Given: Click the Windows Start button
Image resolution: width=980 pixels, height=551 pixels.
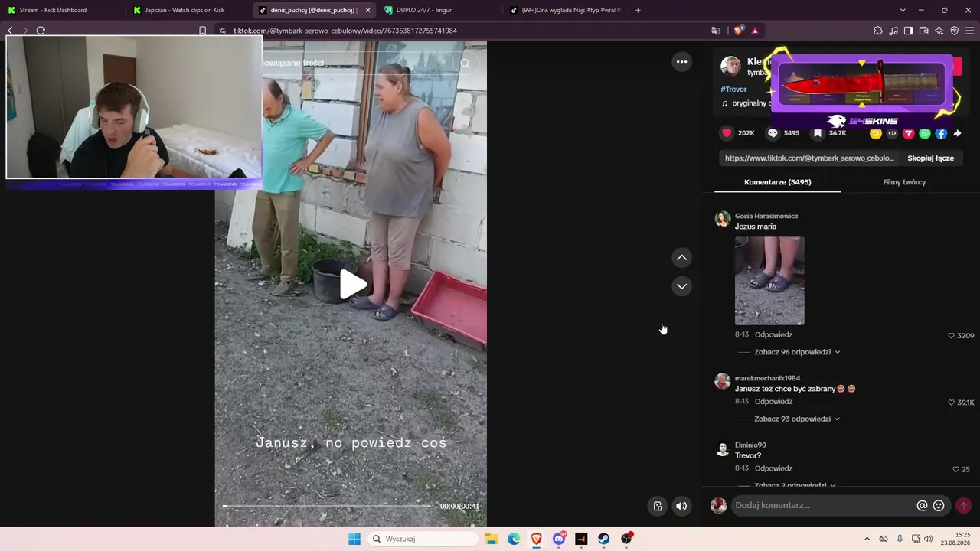Looking at the screenshot, I should 354,539.
